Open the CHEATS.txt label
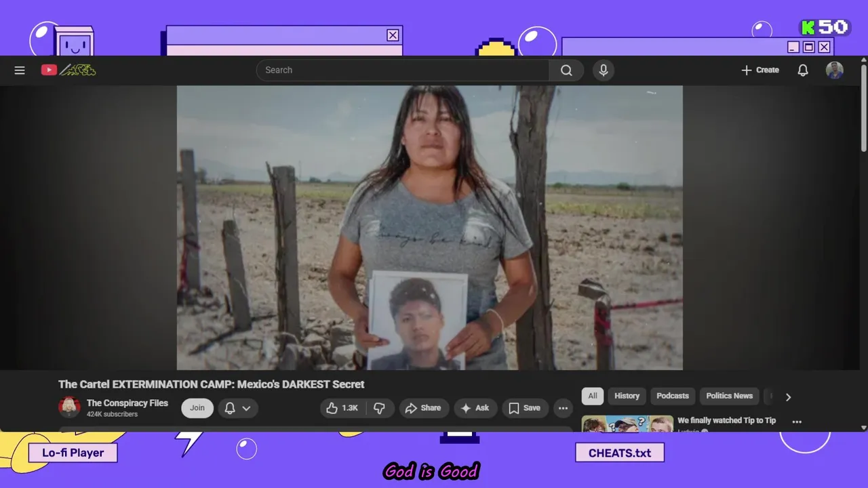868x488 pixels. (x=620, y=453)
